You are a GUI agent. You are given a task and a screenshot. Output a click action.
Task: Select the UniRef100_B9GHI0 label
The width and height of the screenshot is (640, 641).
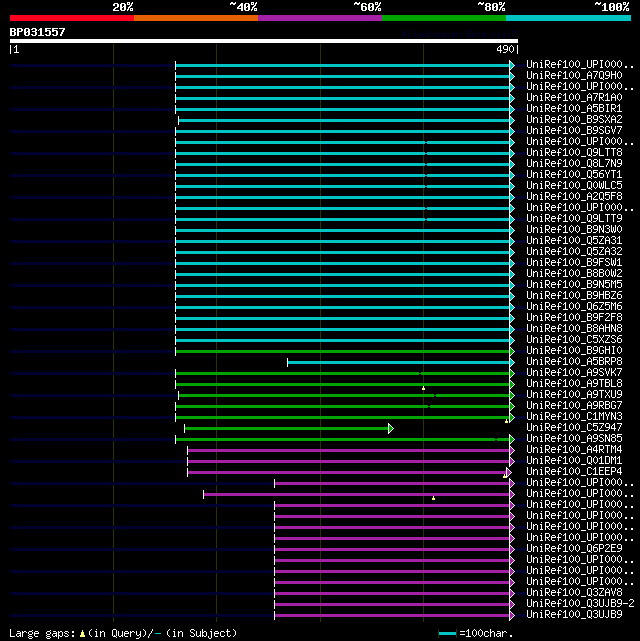pos(574,351)
